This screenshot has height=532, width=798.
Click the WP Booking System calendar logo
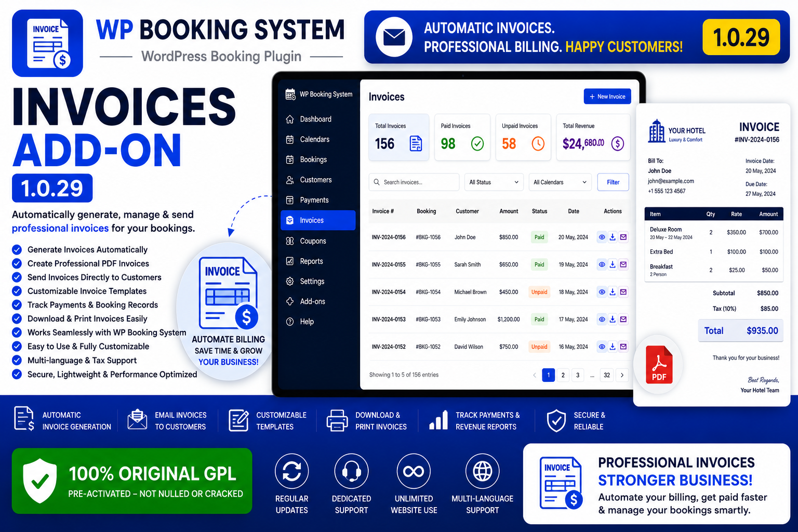[290, 94]
